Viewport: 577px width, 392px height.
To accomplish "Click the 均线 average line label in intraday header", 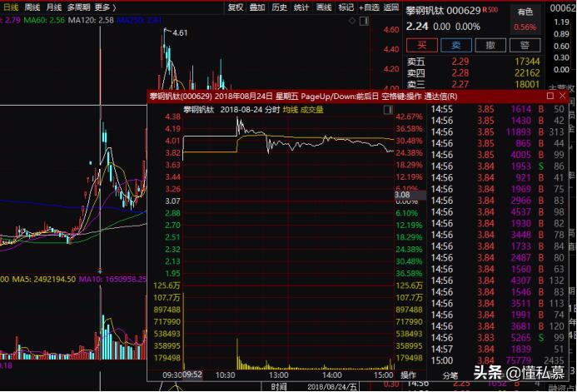I will click(291, 110).
